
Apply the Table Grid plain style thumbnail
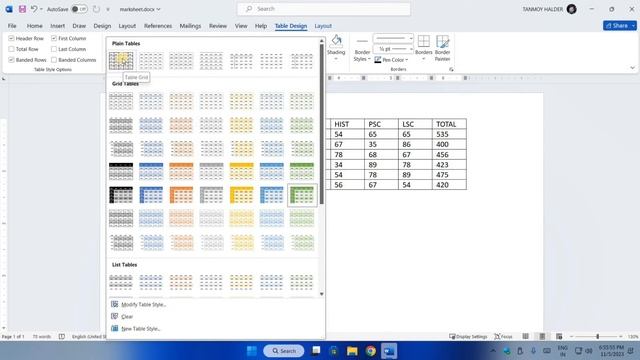(121, 61)
